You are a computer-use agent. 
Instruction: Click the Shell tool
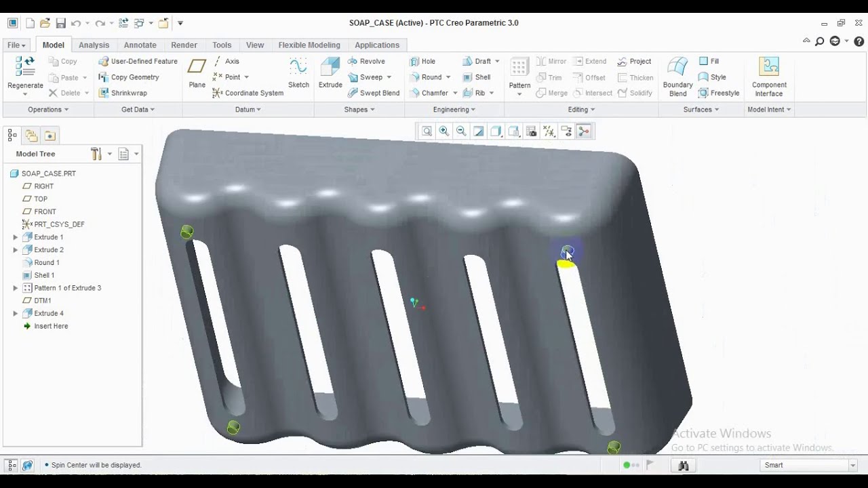point(476,77)
